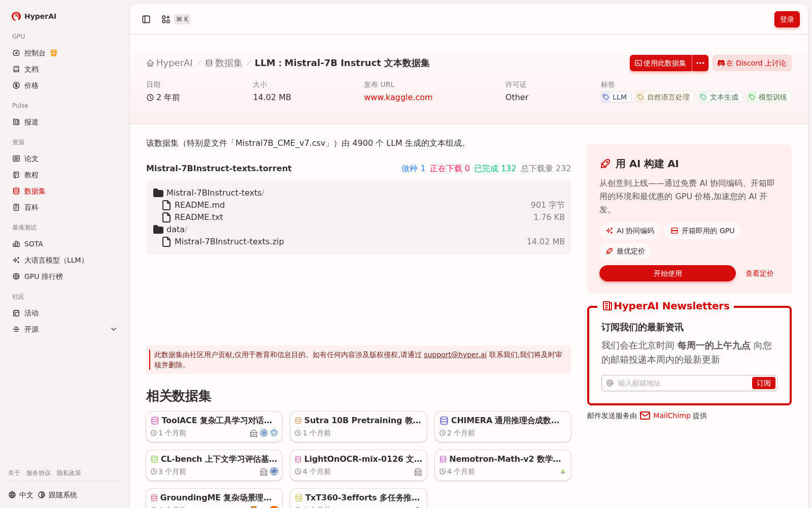Go to 数据集 breadcrumb
812x508 pixels.
coord(224,63)
